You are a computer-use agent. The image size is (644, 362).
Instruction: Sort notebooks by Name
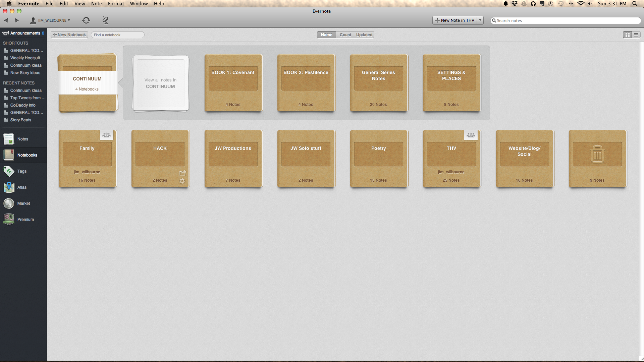point(326,35)
